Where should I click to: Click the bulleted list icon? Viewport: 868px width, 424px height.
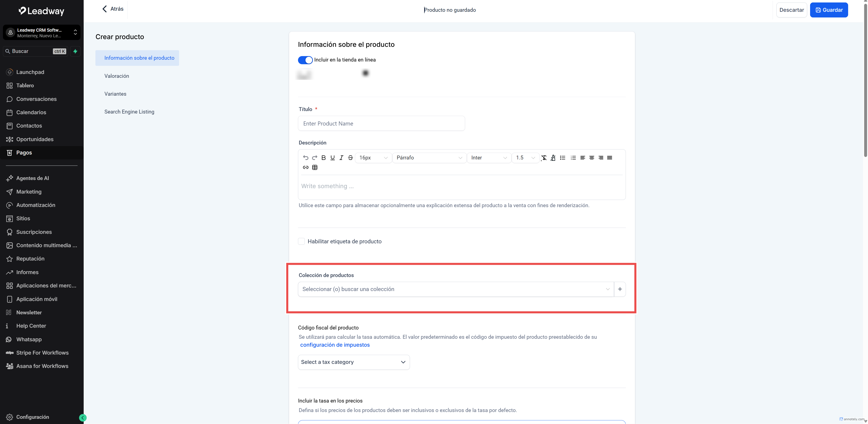[x=562, y=158]
